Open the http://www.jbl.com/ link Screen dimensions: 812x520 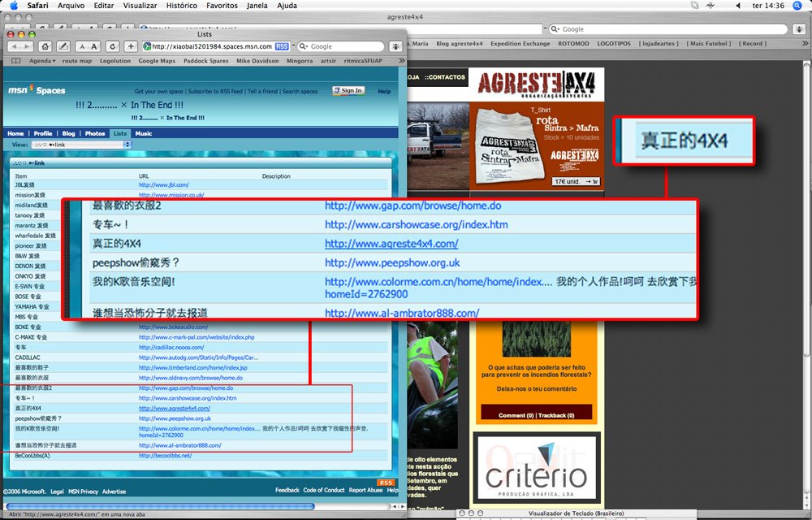click(164, 185)
